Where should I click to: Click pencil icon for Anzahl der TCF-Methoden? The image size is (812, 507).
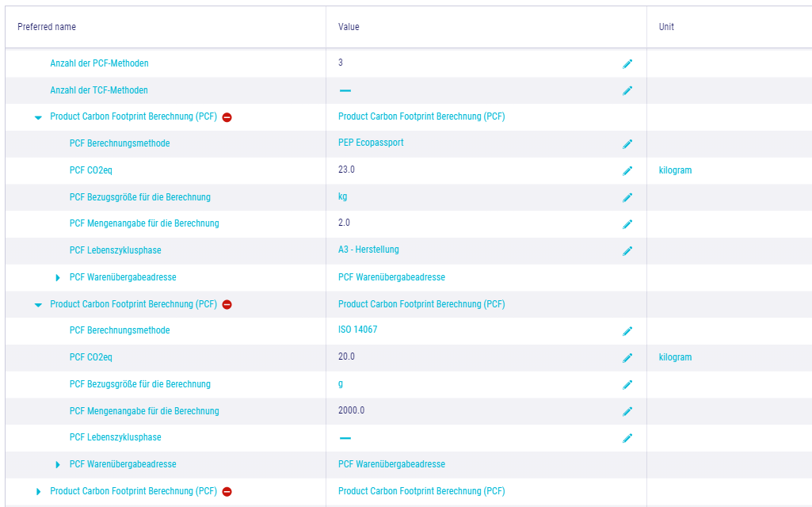[x=627, y=91]
